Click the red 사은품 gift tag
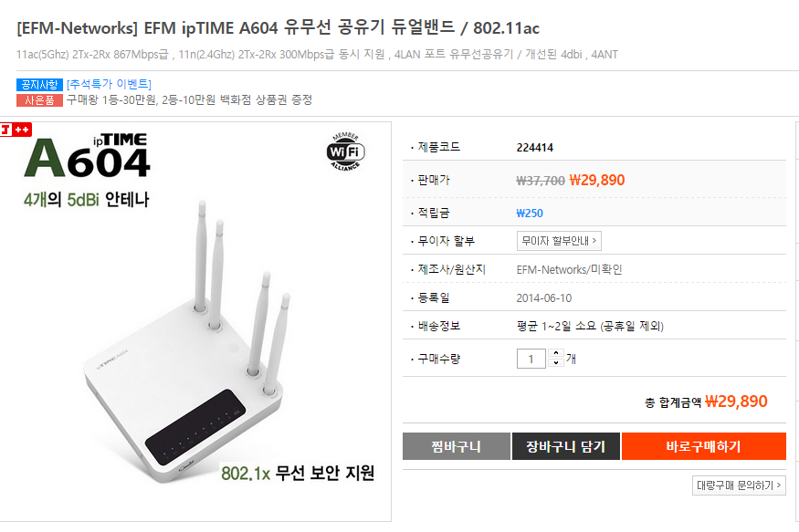The width and height of the screenshot is (799, 532). (x=39, y=99)
